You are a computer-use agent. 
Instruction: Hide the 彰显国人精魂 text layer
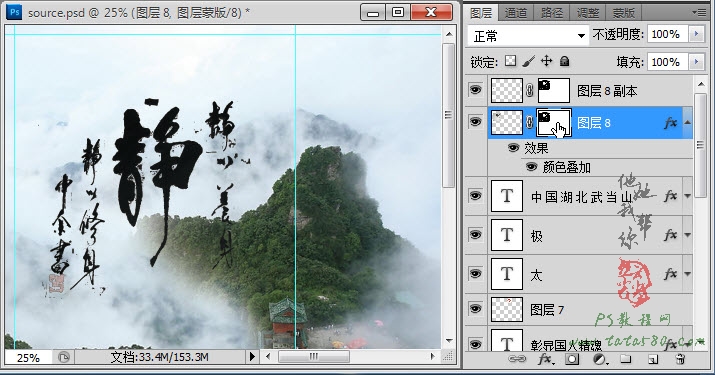click(475, 344)
